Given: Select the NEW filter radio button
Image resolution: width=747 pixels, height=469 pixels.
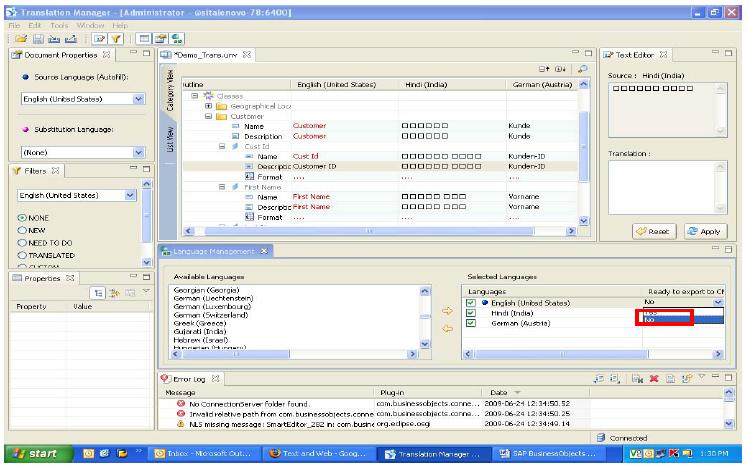Looking at the screenshot, I should pyautogui.click(x=22, y=230).
